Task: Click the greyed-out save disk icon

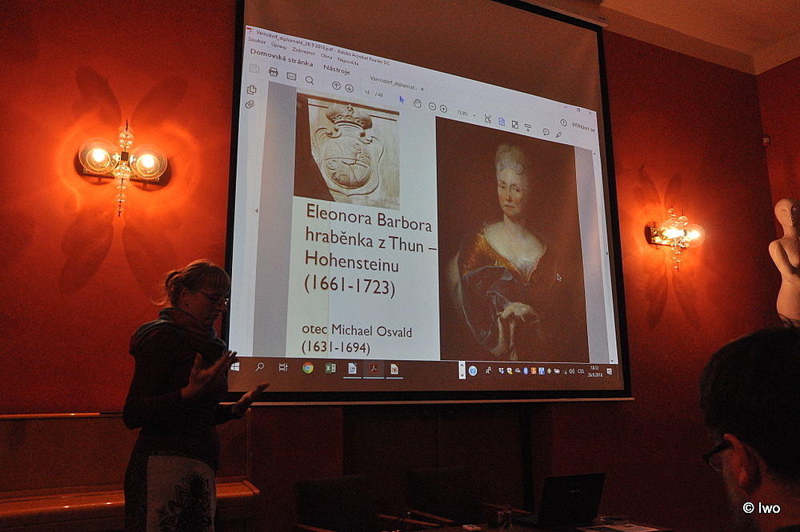Action: (254, 68)
